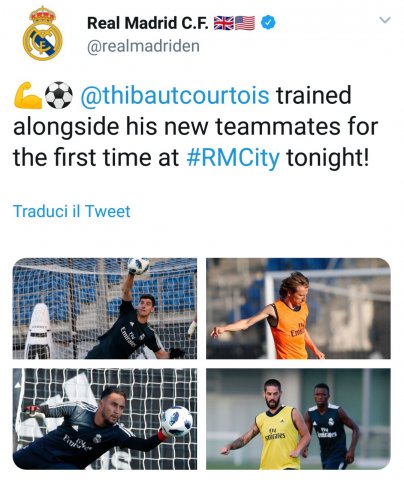Click the blue verified badge icon

[268, 22]
